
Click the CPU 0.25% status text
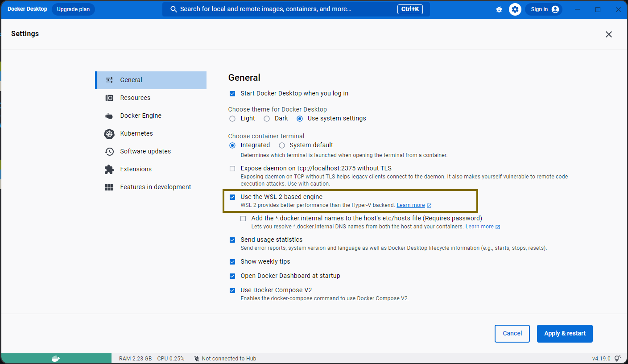pyautogui.click(x=171, y=359)
